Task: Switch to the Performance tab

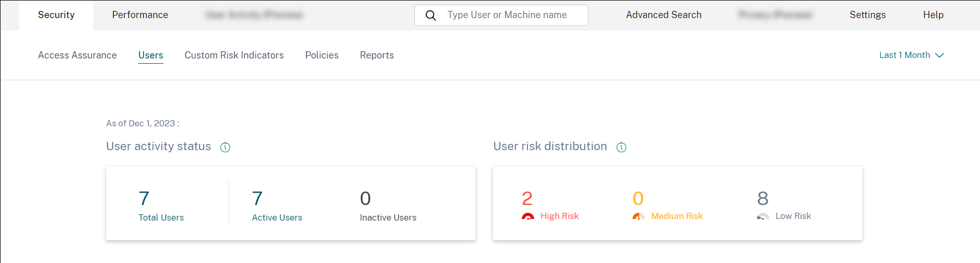Action: click(140, 15)
